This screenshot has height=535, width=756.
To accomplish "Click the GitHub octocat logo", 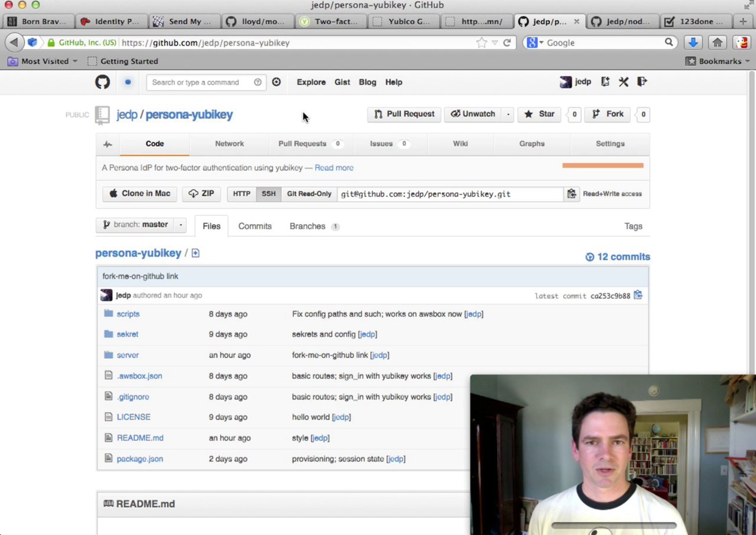I will 102,82.
